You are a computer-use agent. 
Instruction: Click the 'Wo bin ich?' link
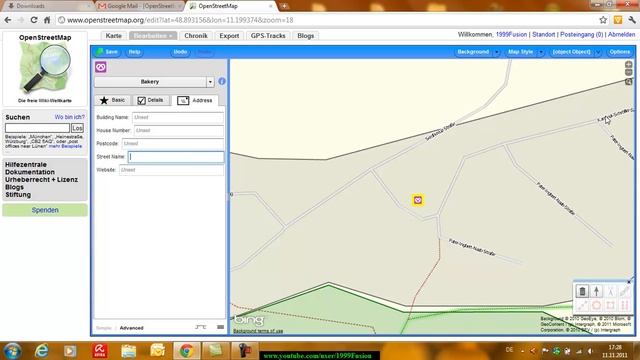coord(69,117)
